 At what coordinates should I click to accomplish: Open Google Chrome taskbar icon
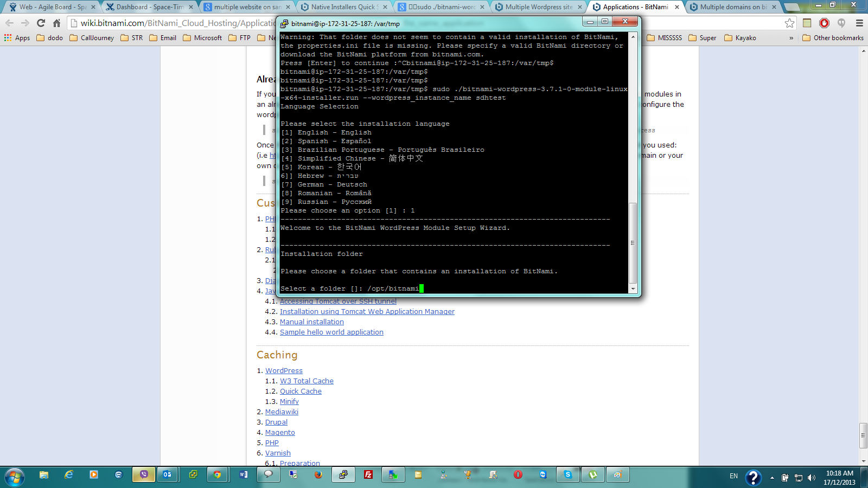pyautogui.click(x=218, y=475)
